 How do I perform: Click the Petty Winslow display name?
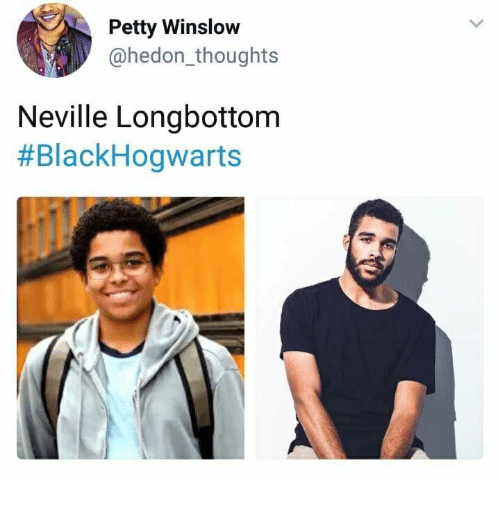pyautogui.click(x=174, y=28)
